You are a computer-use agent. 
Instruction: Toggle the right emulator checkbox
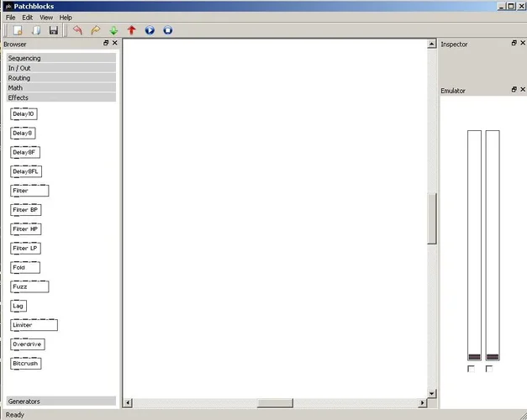(489, 369)
